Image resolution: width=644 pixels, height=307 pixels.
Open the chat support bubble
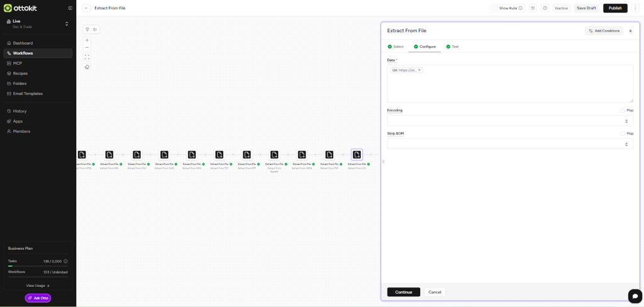635,296
